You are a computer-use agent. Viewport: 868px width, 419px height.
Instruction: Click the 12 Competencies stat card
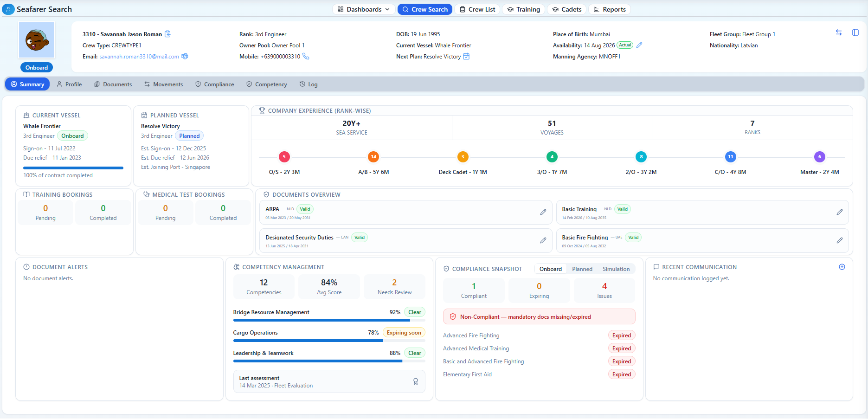tap(264, 287)
